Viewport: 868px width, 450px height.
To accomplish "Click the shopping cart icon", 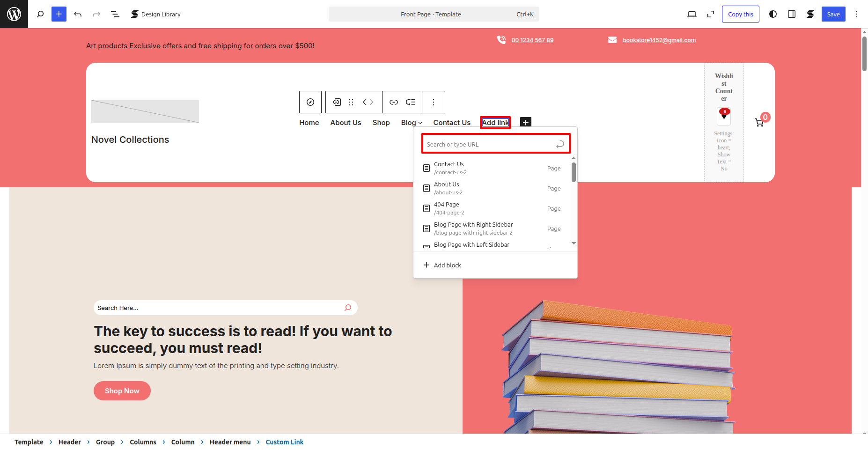I will pos(759,123).
